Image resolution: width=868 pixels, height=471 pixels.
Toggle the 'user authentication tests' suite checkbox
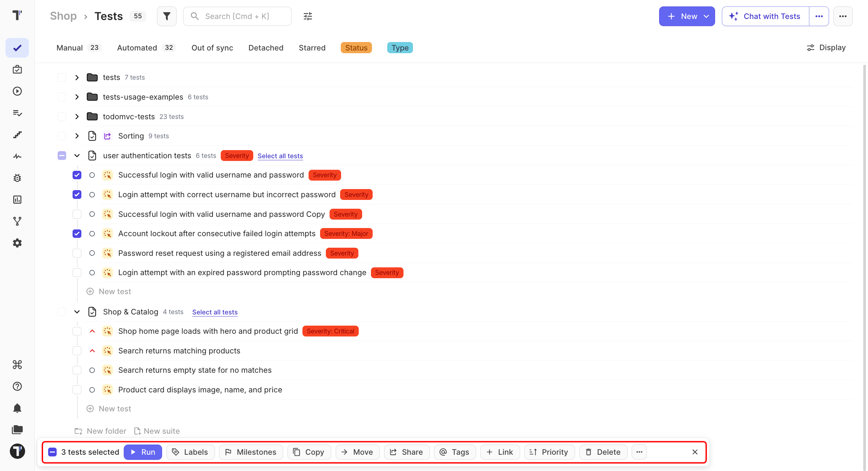pyautogui.click(x=62, y=156)
